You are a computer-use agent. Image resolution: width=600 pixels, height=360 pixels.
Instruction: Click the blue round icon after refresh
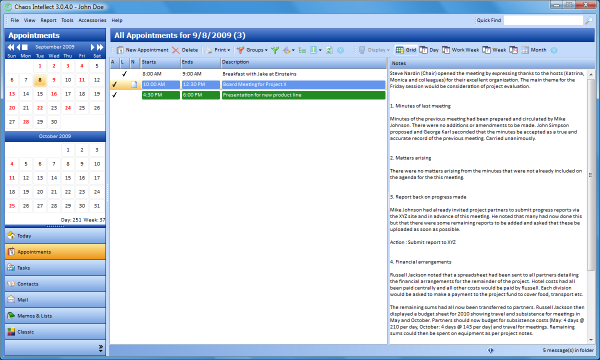coord(340,50)
